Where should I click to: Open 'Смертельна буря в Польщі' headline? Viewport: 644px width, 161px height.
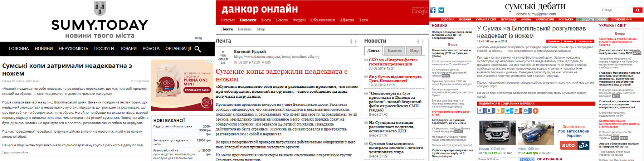[x=618, y=42]
